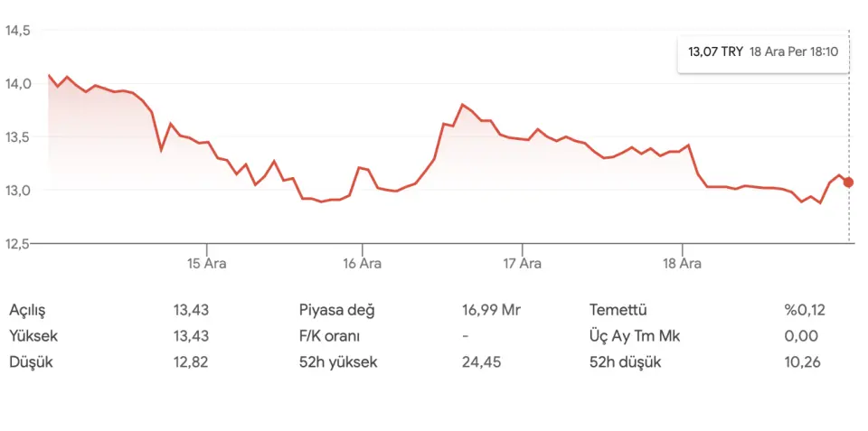
Task: Click the 14,5 y-axis label
Action: coord(18,31)
